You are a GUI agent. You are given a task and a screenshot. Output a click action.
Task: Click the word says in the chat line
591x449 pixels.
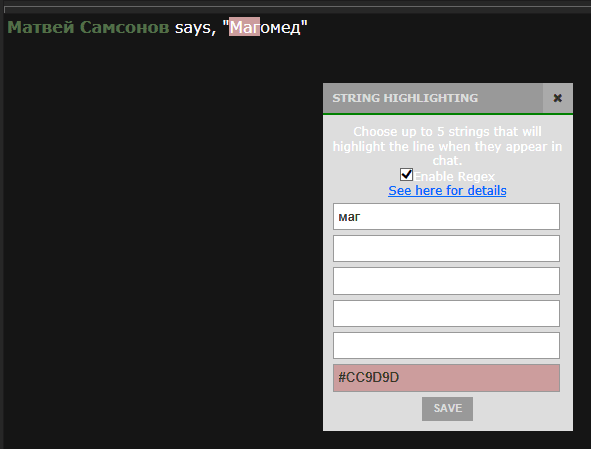click(193, 28)
